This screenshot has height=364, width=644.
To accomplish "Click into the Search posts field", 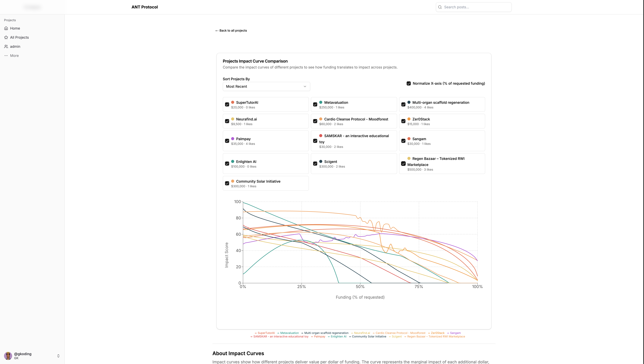I will [474, 7].
